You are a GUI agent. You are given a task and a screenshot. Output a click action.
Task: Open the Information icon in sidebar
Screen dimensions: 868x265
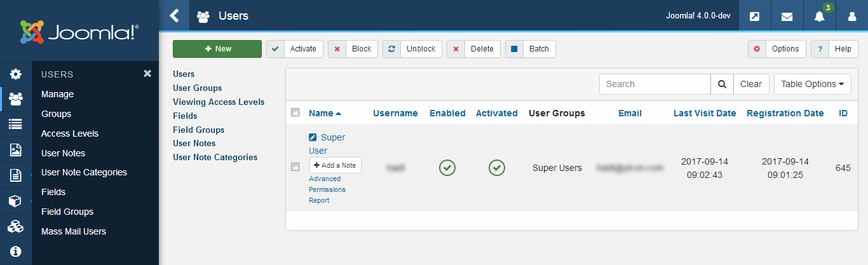click(16, 252)
